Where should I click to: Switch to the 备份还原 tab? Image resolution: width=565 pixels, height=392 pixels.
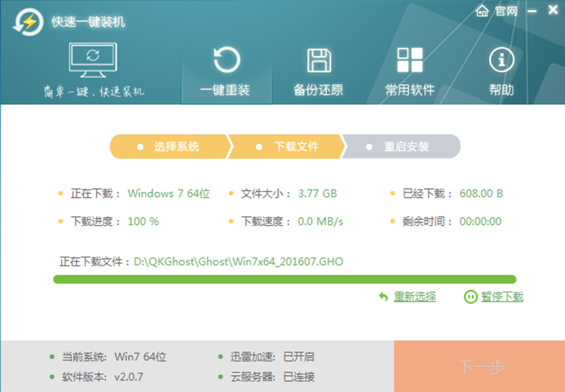(319, 90)
